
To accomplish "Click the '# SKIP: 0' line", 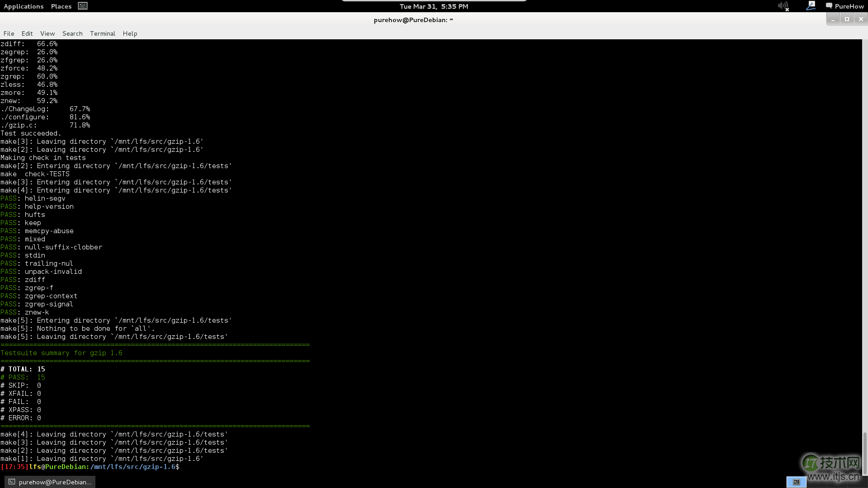I will click(21, 385).
